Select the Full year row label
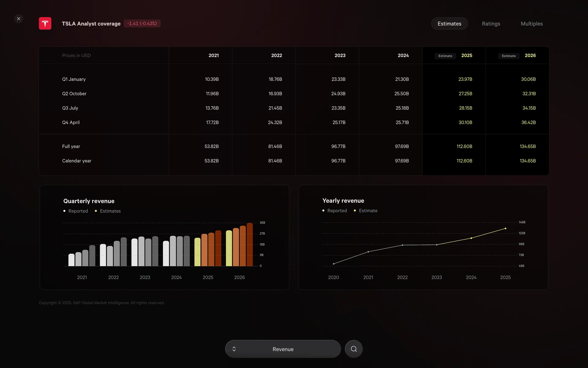Screen dimensions: 588x368 pos(71,147)
